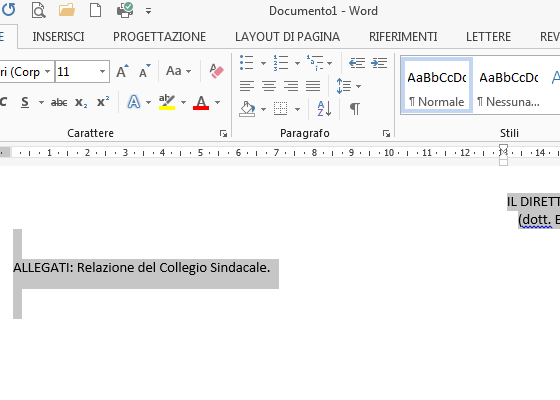Click the Redo/Repeat arrow icon
This screenshot has width=560, height=400.
(x=9, y=10)
